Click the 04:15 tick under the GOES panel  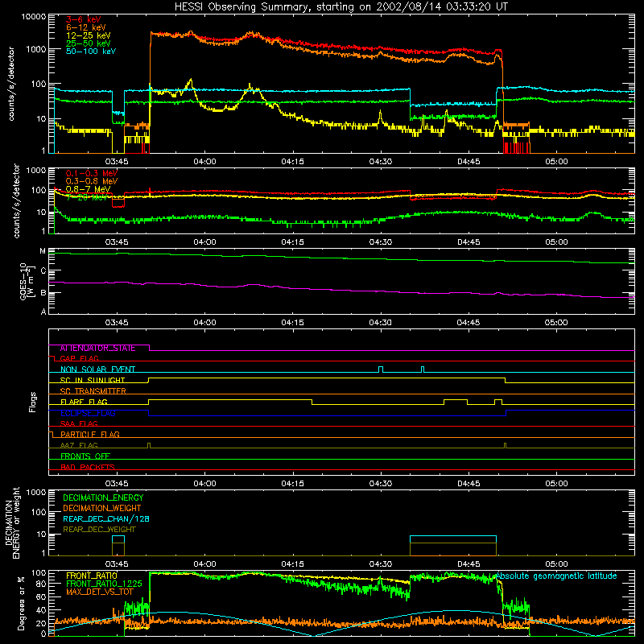(292, 323)
